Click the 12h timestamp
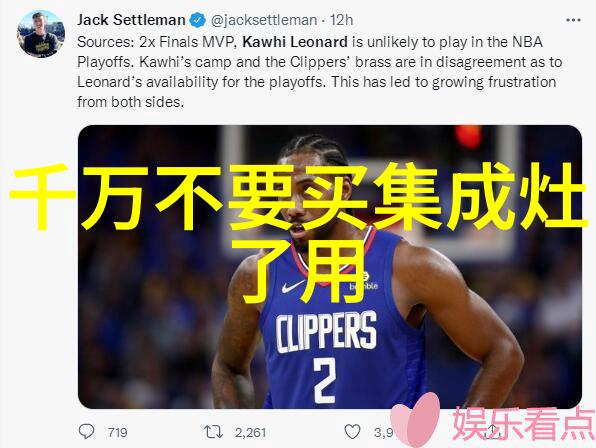596x448 pixels. (341, 20)
